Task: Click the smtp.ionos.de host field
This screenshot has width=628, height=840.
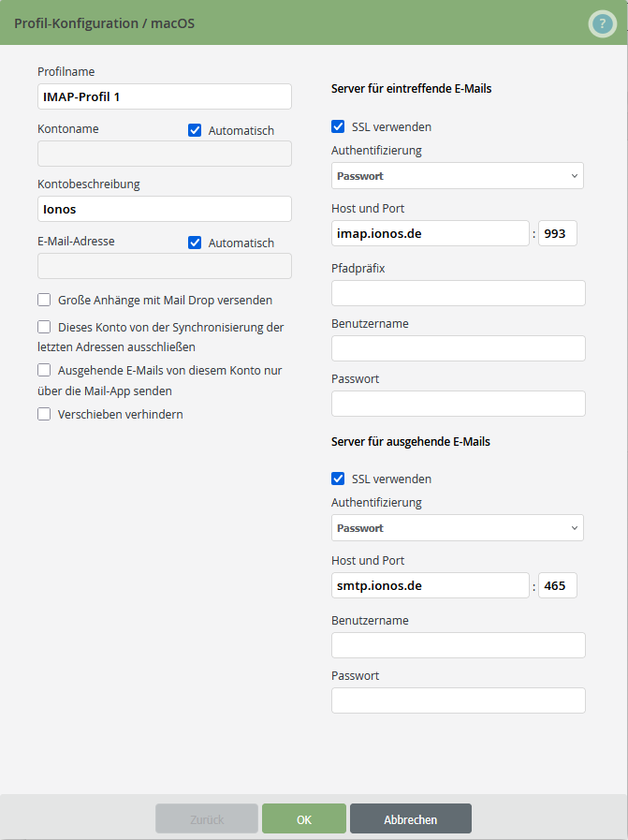Action: pos(430,584)
